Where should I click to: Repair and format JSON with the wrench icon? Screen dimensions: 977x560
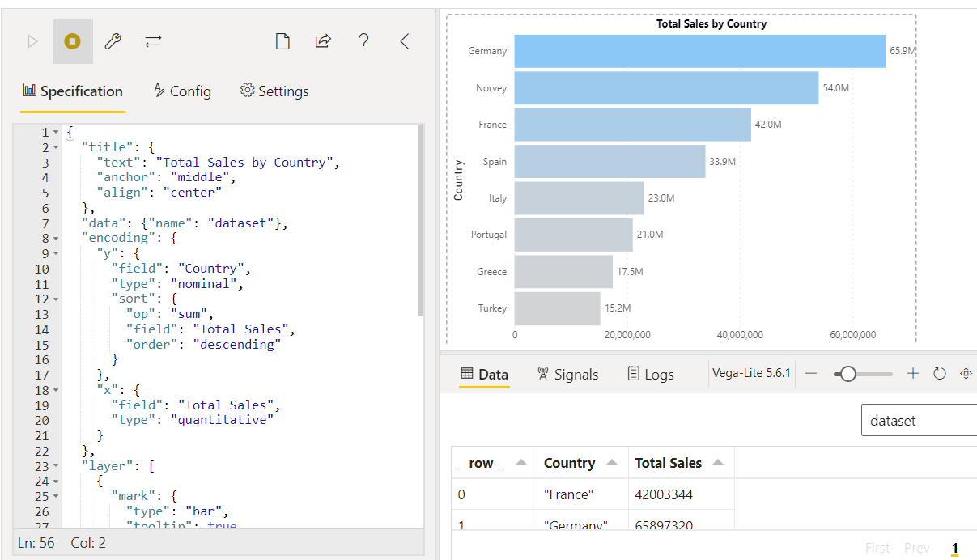(113, 40)
